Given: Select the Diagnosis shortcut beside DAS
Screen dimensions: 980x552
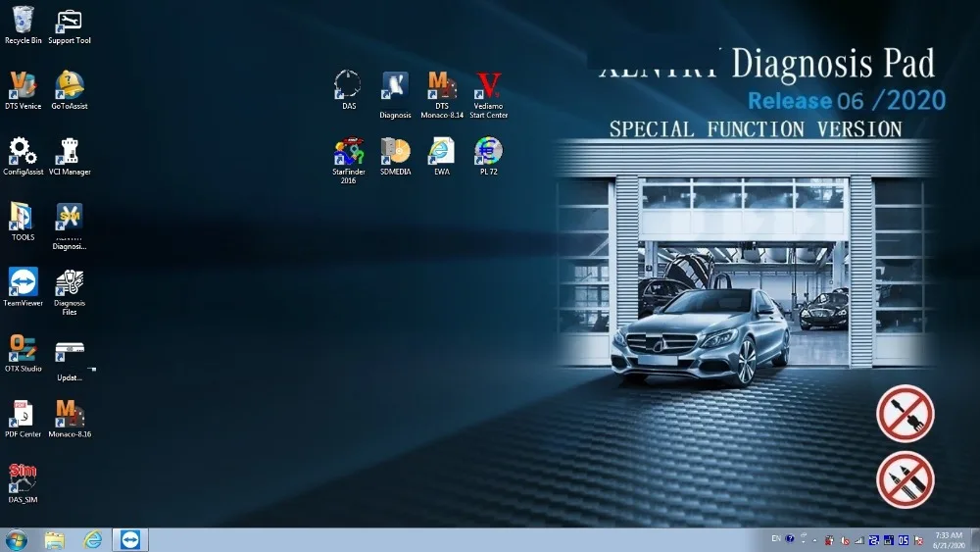Looking at the screenshot, I should (x=395, y=95).
